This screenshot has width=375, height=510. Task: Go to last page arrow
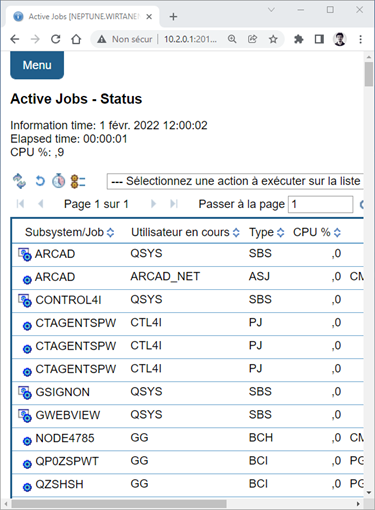point(174,204)
